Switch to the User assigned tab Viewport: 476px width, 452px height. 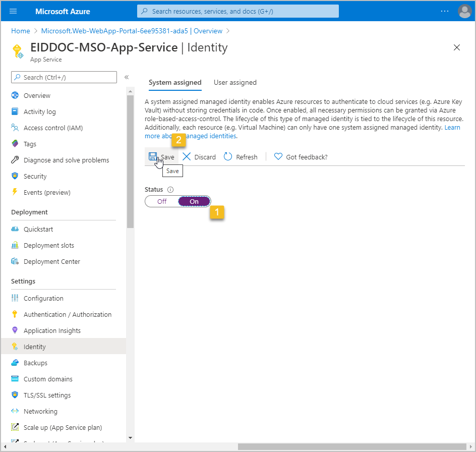tap(235, 83)
